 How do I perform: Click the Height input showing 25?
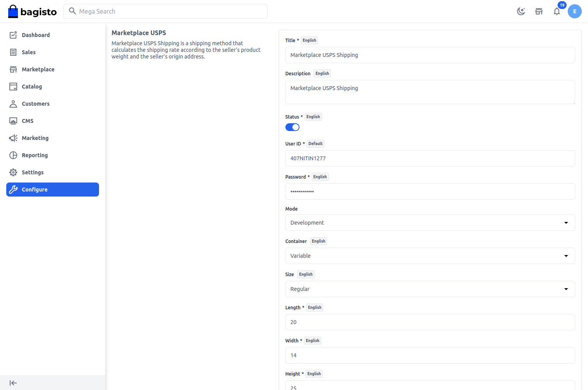430,385
